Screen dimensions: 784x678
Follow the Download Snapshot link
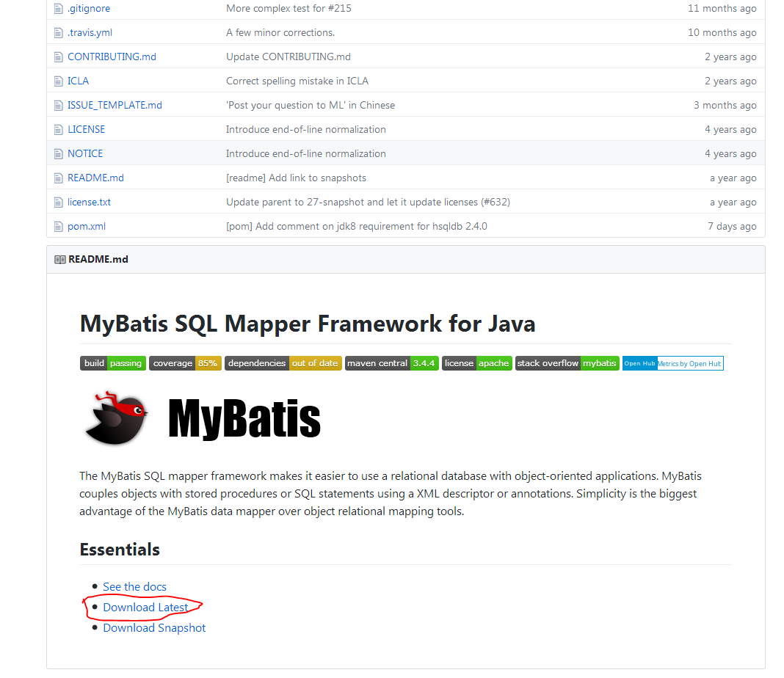(154, 628)
